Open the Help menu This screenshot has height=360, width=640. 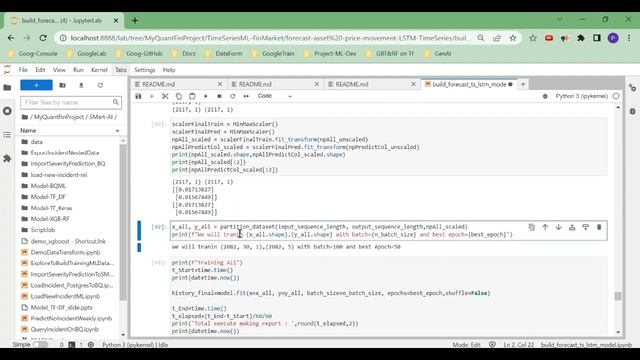pos(169,70)
